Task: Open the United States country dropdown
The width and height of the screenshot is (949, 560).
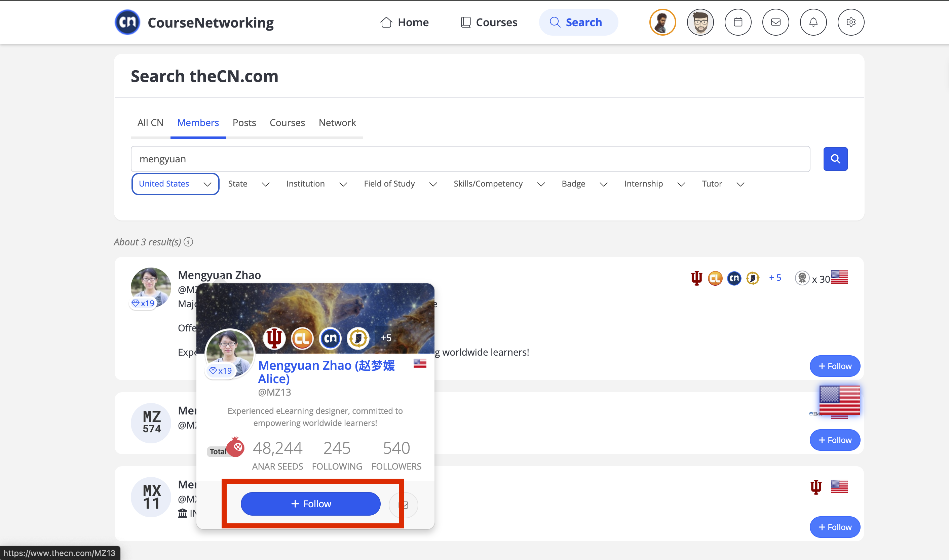Action: [175, 184]
